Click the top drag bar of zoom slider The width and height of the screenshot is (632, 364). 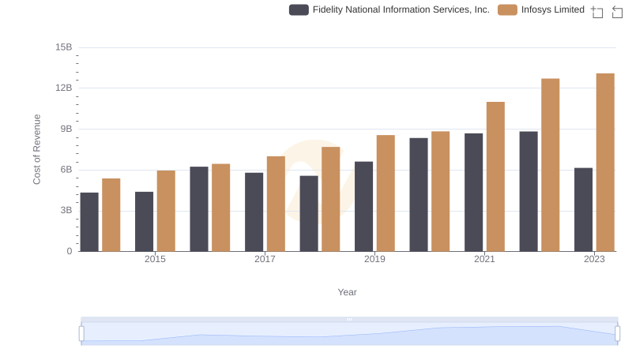[x=349, y=319]
